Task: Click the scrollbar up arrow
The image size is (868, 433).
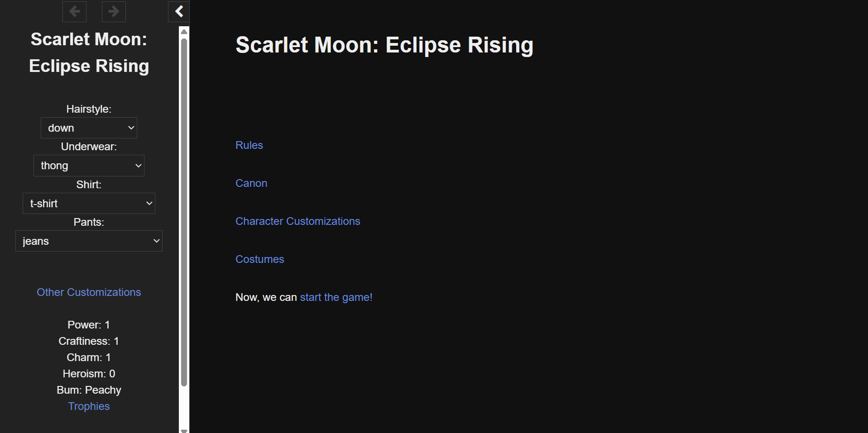Action: [183, 31]
